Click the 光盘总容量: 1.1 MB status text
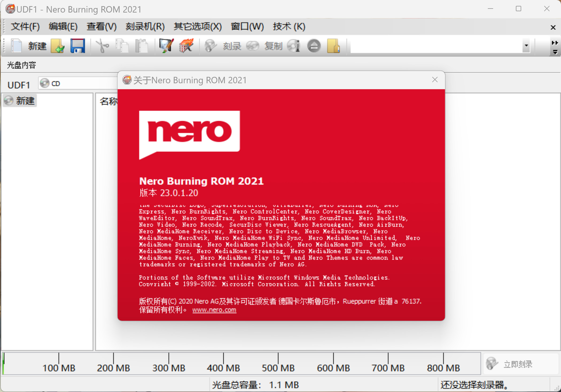Image resolution: width=561 pixels, height=392 pixels. [x=256, y=385]
